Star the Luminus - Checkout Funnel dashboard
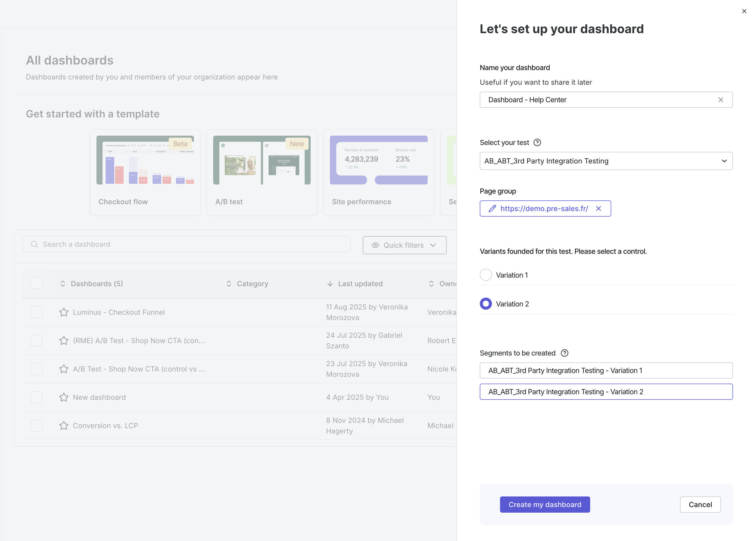Screen dimensions: 756x541 tap(64, 313)
